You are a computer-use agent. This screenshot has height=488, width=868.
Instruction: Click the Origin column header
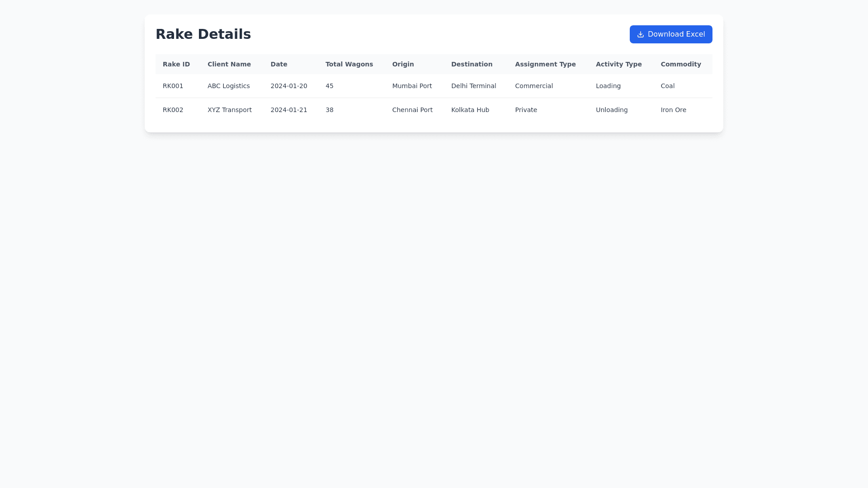403,64
